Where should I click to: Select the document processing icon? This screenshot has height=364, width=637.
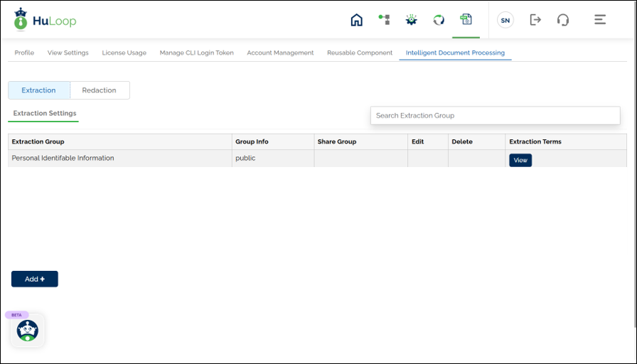[x=466, y=20]
